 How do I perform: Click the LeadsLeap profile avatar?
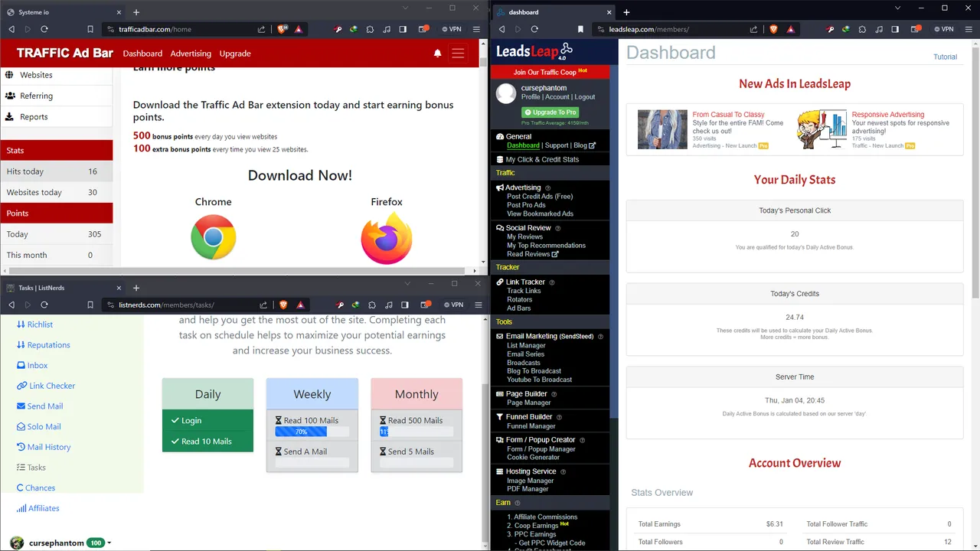tap(506, 93)
